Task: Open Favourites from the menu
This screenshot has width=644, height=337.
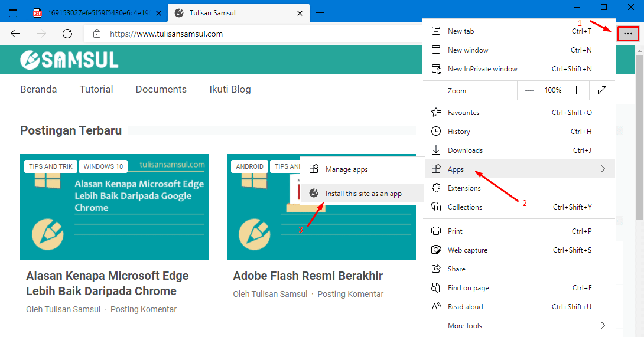Action: coord(519,113)
